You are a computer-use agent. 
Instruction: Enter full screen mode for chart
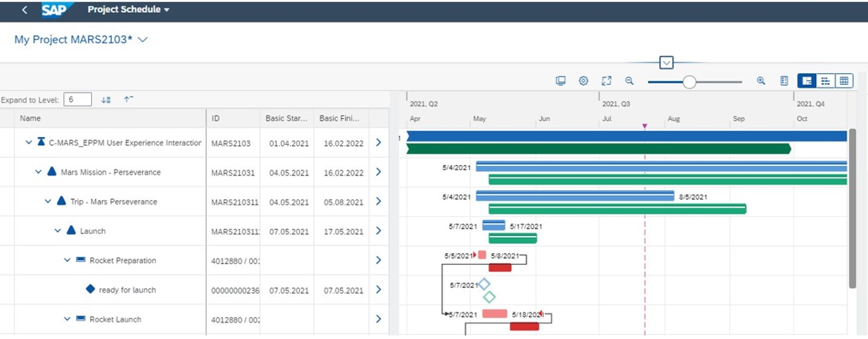(606, 81)
